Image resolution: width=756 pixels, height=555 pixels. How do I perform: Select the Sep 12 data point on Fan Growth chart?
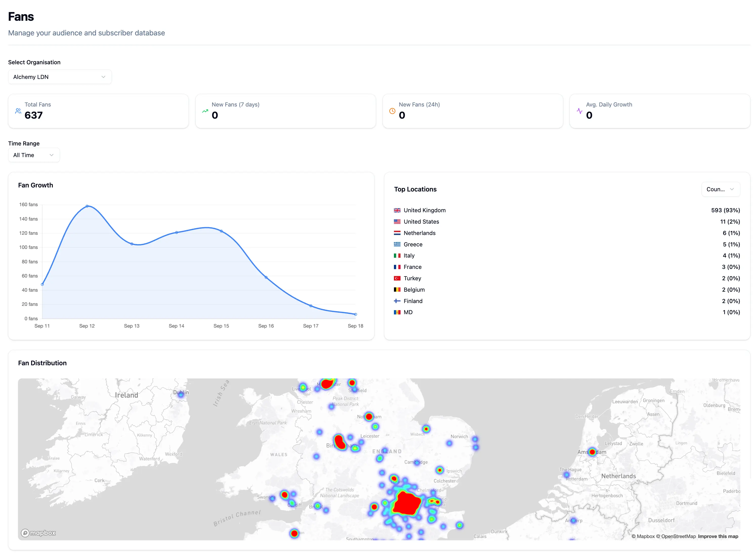pyautogui.click(x=87, y=206)
